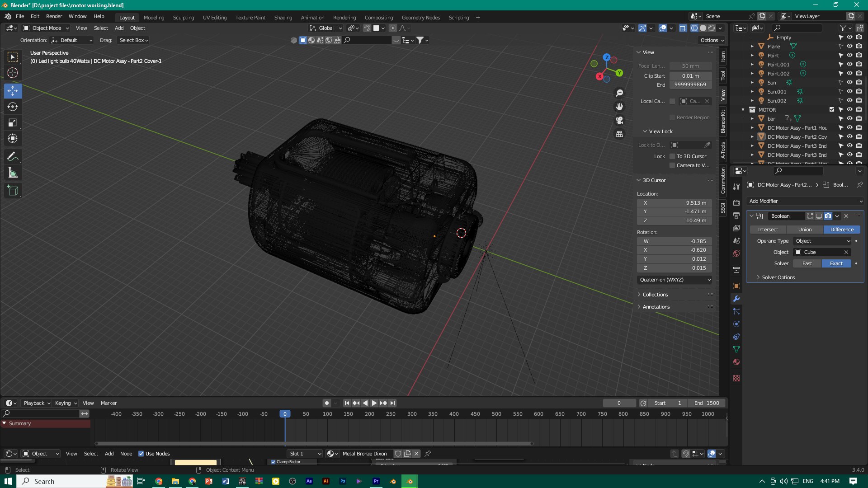Select the Select Box tool icon

(x=13, y=57)
